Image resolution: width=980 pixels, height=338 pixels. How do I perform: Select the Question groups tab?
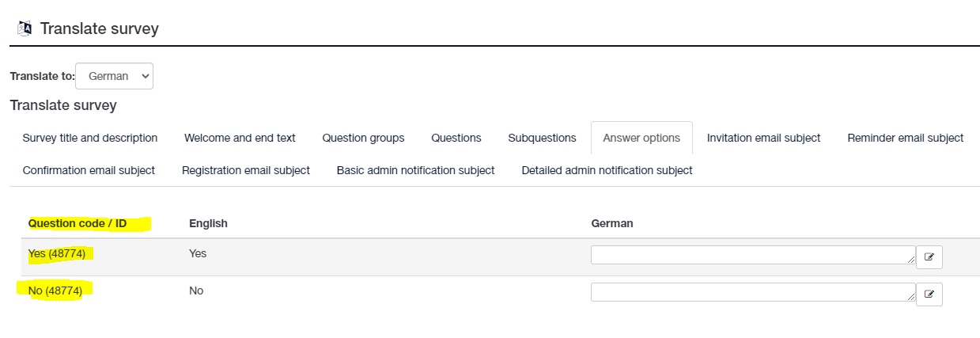tap(363, 138)
